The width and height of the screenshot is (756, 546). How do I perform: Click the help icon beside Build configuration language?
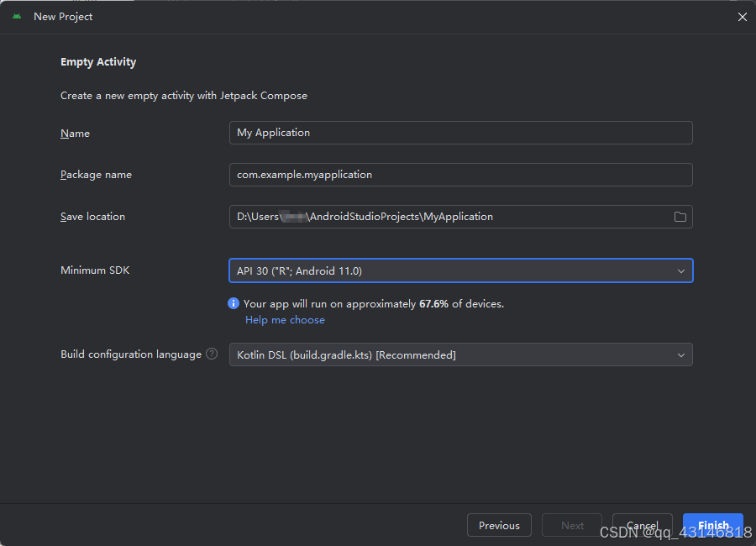point(211,354)
